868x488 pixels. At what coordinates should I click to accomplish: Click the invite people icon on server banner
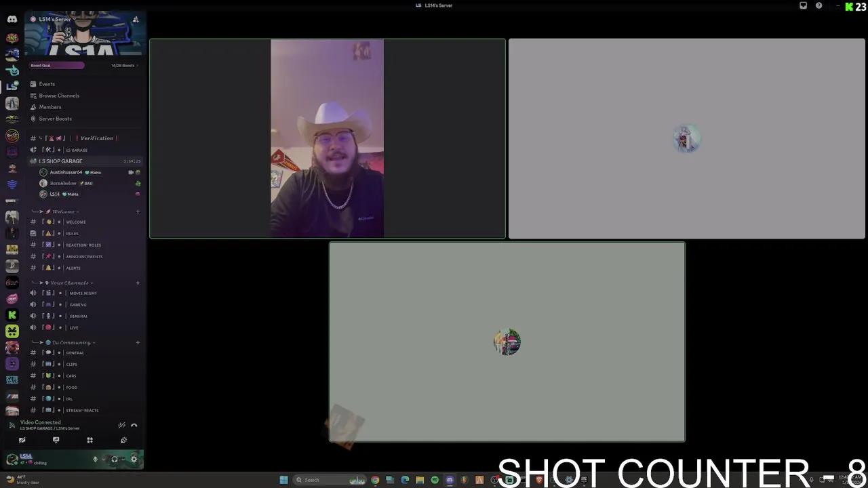(136, 19)
